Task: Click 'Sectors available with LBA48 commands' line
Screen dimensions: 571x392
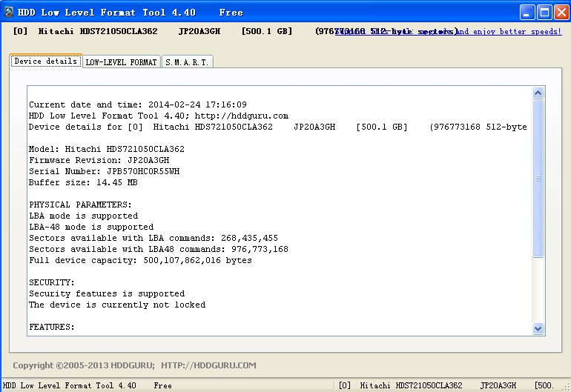Action: (x=159, y=249)
